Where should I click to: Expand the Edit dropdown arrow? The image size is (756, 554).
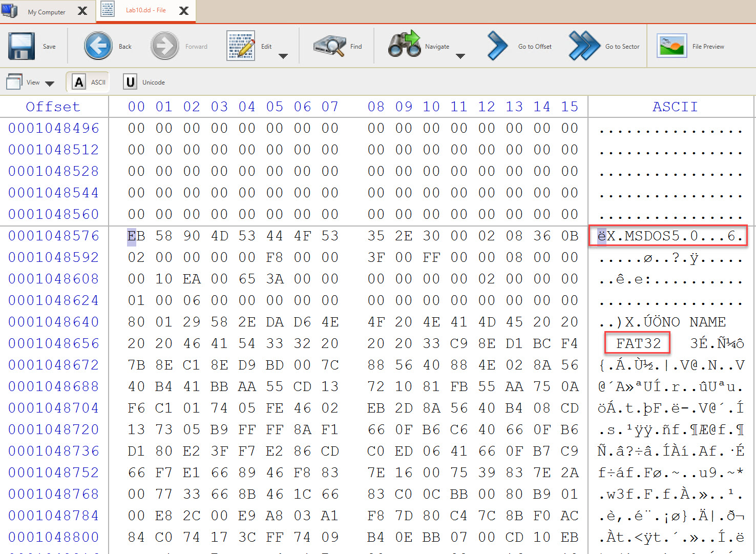click(x=283, y=57)
